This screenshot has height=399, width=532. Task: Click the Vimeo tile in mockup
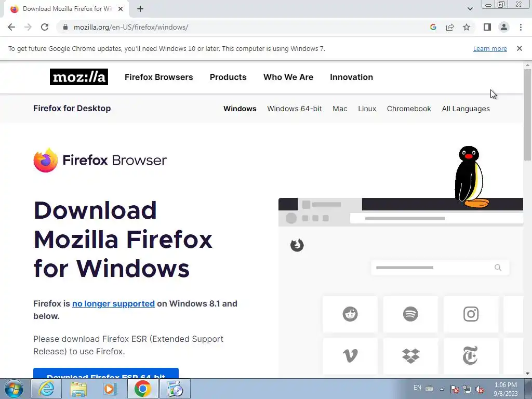[350, 356]
